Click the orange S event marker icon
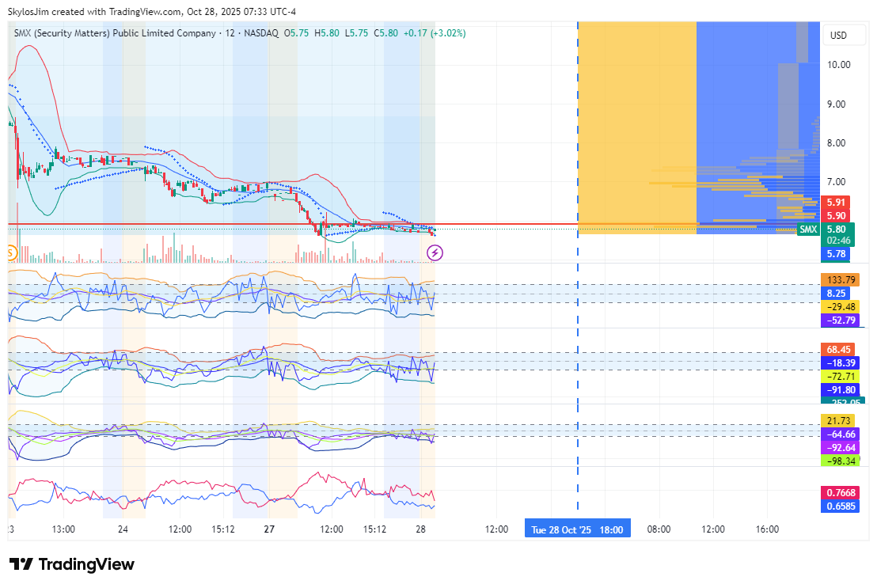 click(10, 252)
